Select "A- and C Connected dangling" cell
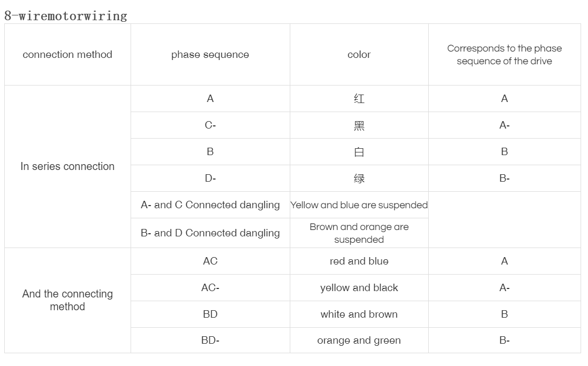This screenshot has height=366, width=588. (210, 205)
